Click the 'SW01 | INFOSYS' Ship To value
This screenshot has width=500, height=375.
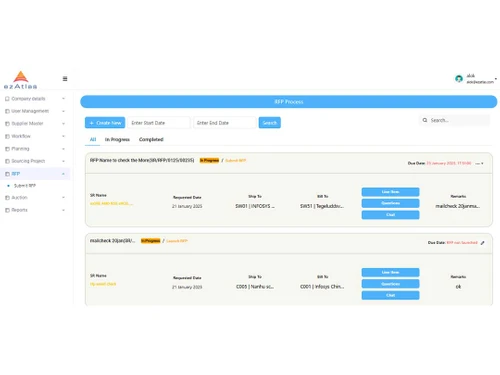point(255,206)
